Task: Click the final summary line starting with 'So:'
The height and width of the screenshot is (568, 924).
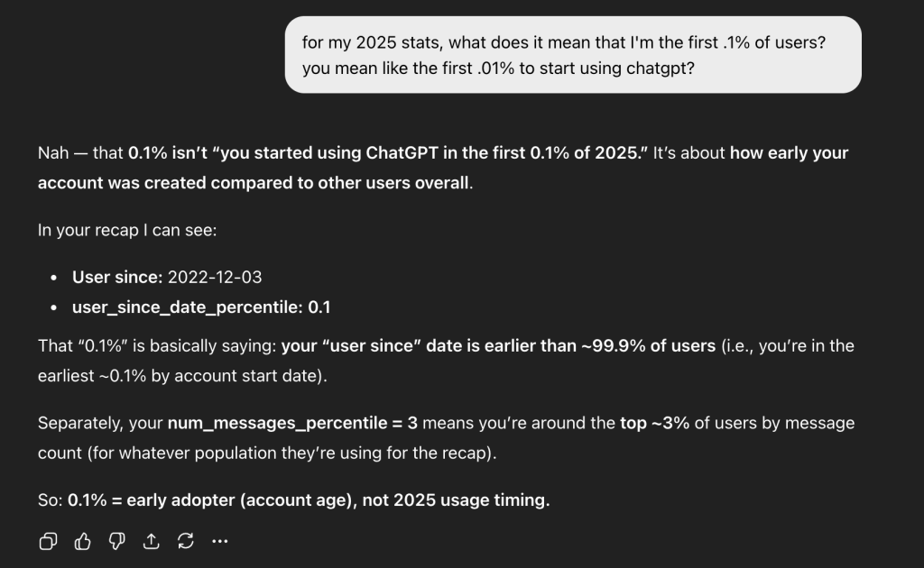Action: (293, 500)
